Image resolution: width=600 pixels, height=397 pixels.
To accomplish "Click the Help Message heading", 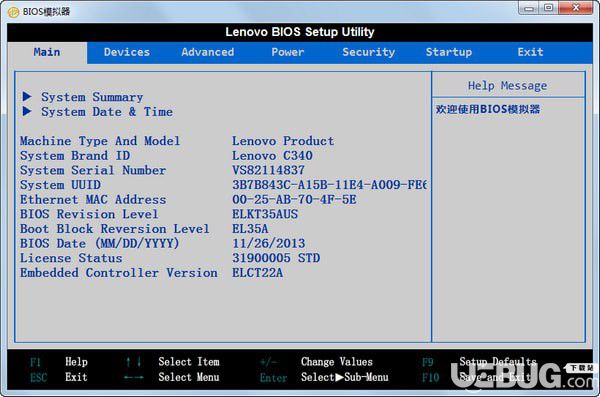I will point(507,86).
